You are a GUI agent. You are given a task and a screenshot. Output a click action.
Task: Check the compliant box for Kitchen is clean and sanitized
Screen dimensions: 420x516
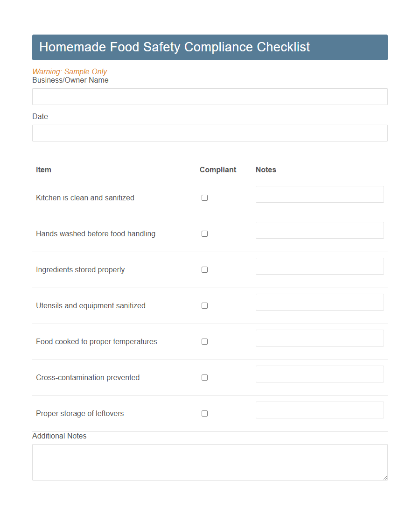click(204, 198)
